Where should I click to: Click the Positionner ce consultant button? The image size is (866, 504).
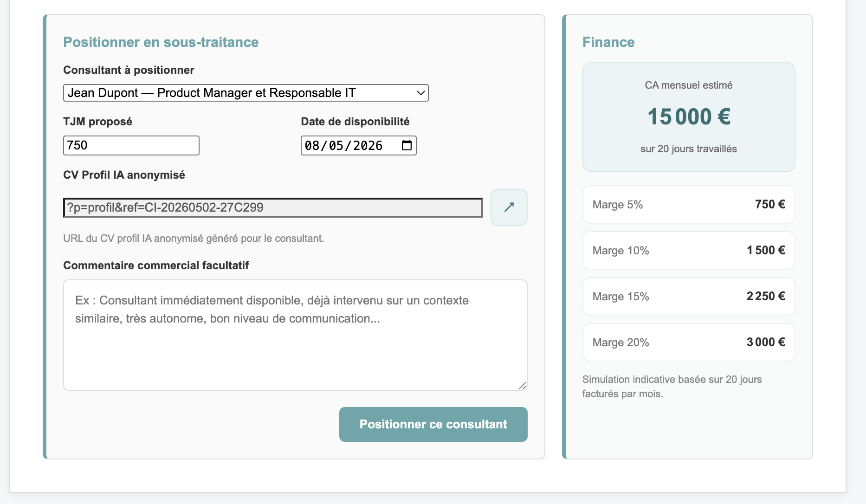coord(433,424)
